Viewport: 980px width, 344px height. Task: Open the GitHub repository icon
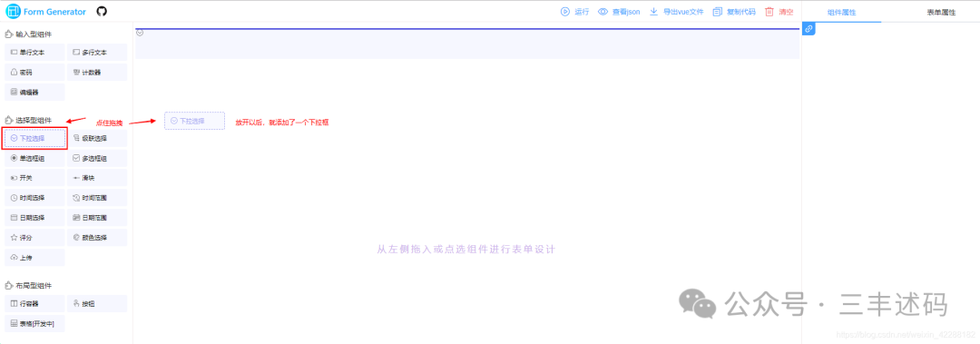[102, 11]
